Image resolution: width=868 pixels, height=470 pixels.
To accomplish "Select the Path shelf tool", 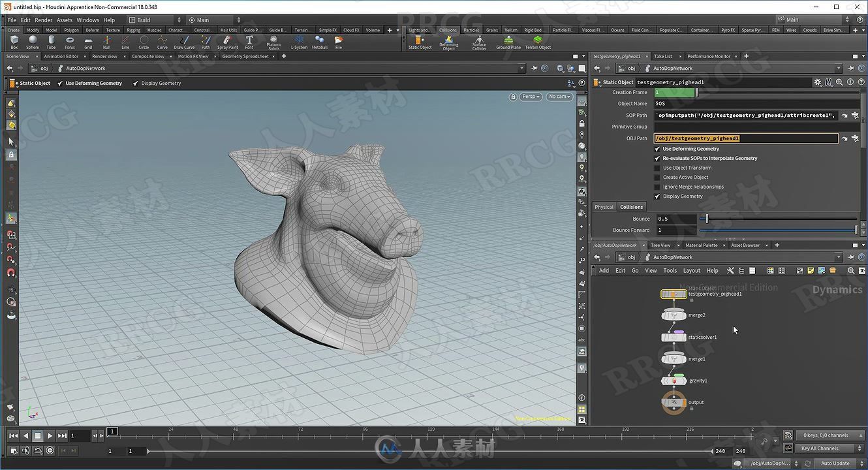I will 206,42.
